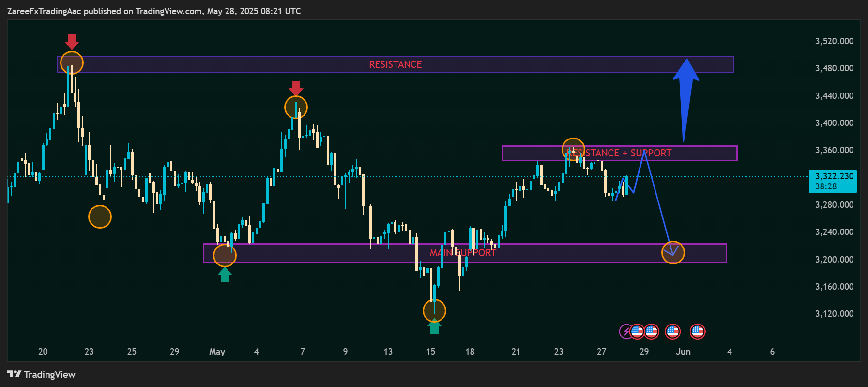868x387 pixels.
Task: Click the 3,160.000 price axis label
Action: tap(834, 287)
